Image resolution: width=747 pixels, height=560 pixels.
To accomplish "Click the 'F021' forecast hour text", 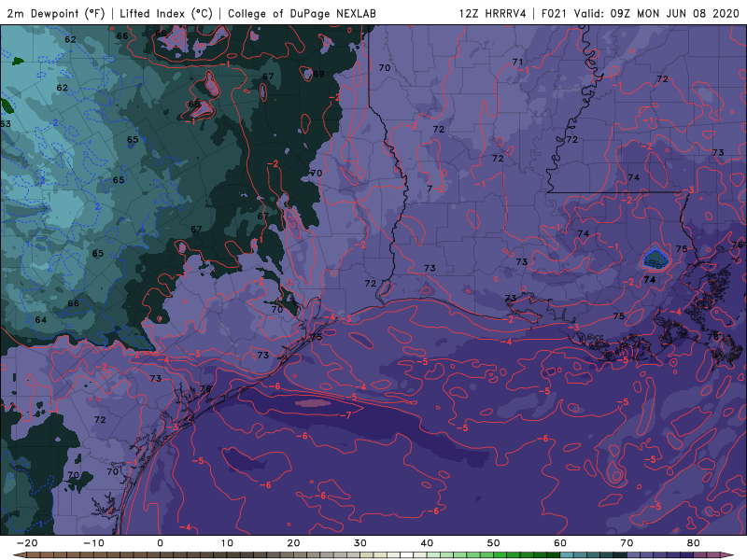I will point(555,13).
